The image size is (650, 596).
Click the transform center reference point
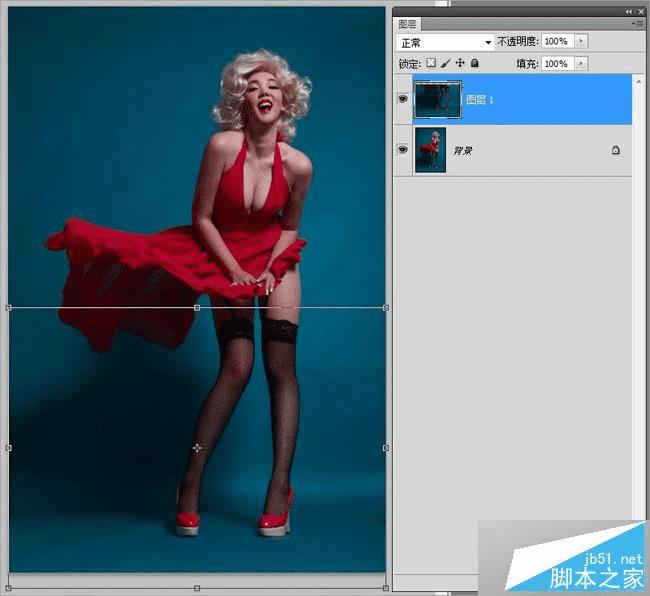click(x=197, y=448)
